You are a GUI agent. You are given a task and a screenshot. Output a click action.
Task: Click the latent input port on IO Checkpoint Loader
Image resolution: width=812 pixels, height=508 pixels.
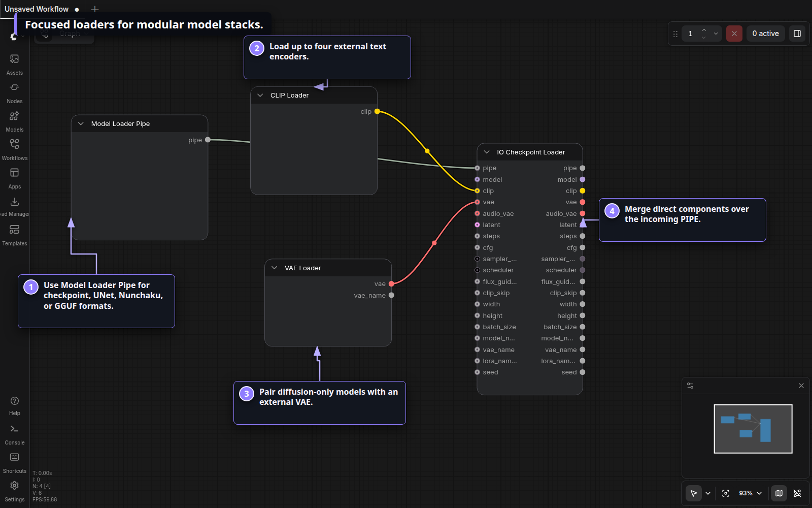tap(477, 225)
